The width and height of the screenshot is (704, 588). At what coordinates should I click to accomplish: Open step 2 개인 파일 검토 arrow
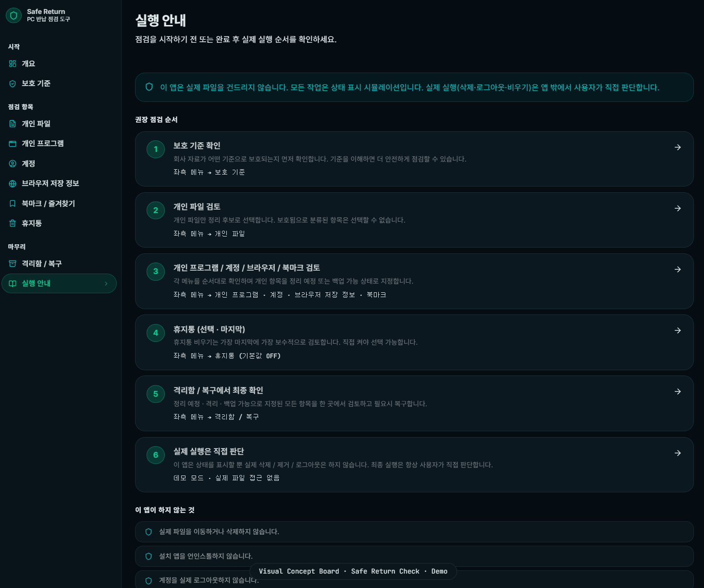coord(678,208)
